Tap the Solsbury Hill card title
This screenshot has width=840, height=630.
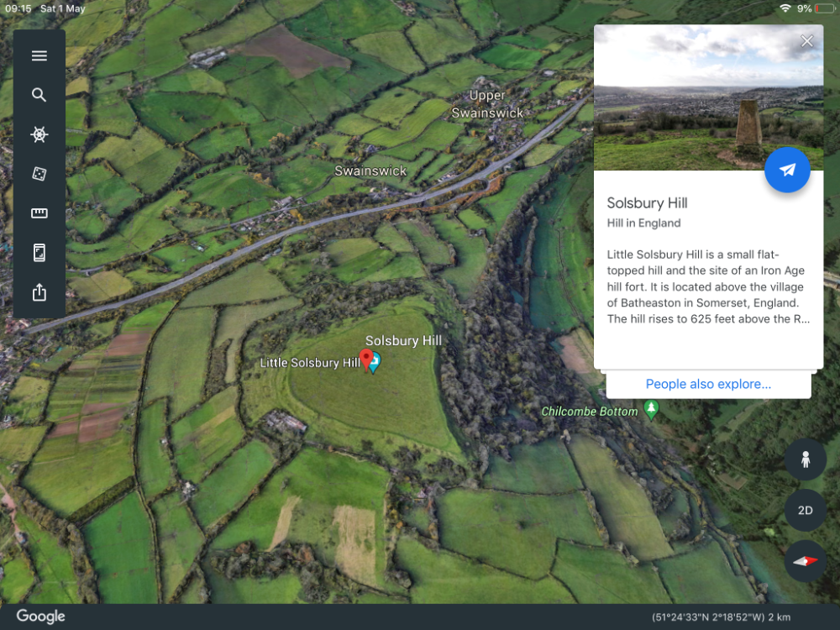pyautogui.click(x=647, y=203)
